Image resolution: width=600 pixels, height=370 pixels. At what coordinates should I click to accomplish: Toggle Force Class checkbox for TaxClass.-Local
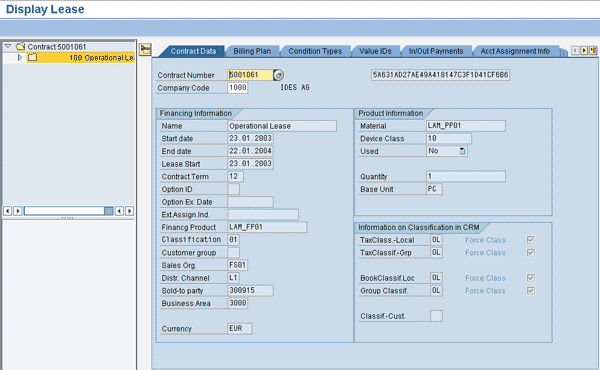531,240
